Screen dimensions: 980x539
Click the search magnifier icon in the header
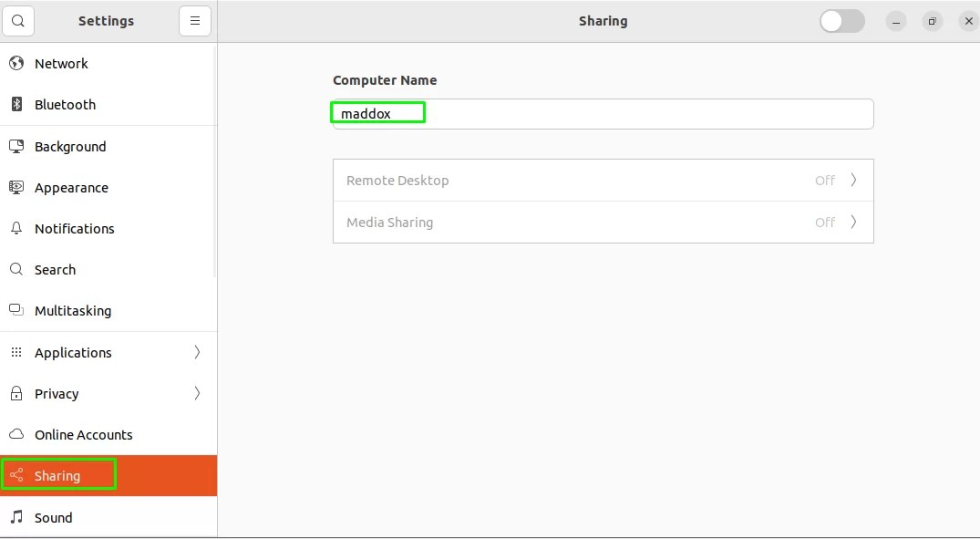18,20
